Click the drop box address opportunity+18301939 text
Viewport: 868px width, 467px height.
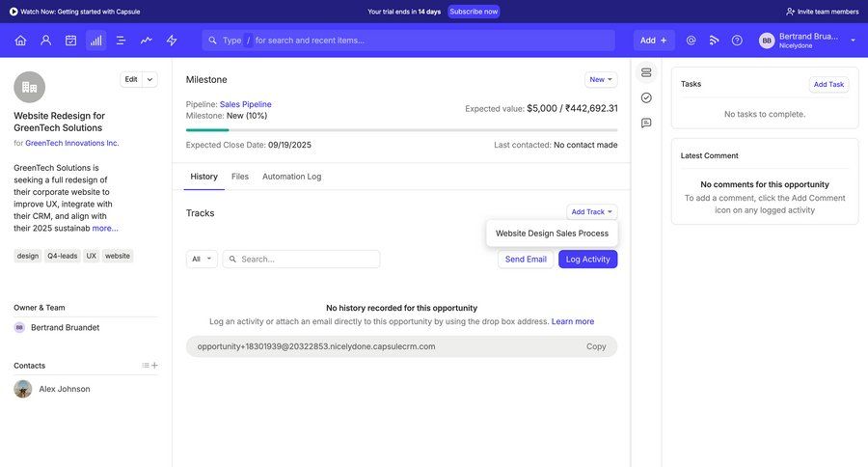[316, 346]
